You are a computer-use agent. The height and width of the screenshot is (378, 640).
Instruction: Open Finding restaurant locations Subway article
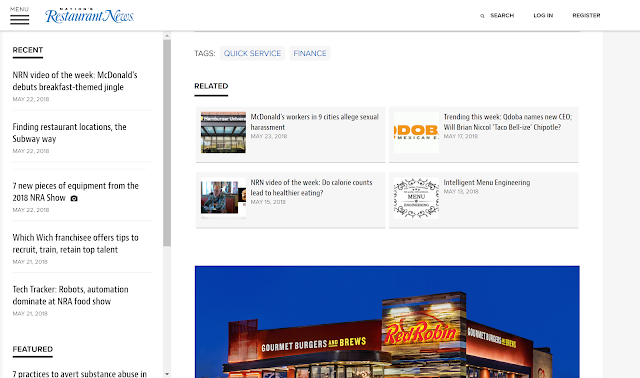(x=69, y=133)
